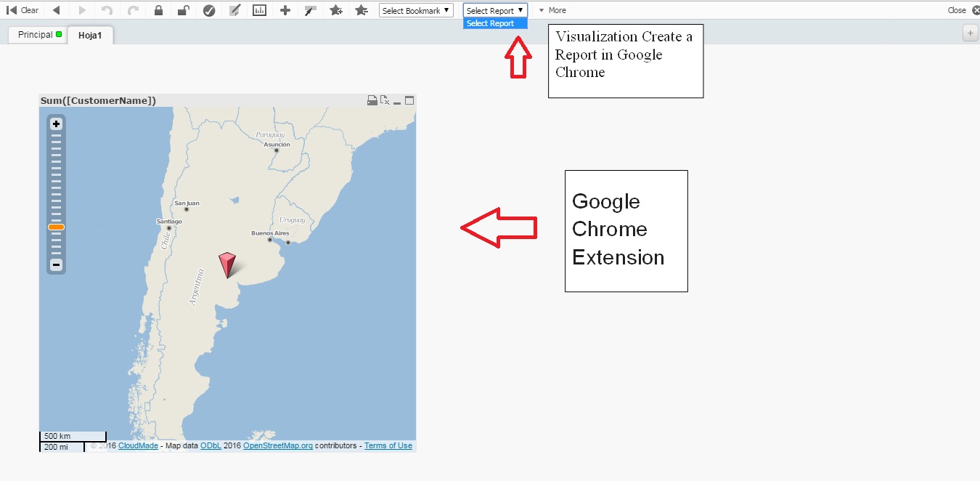This screenshot has height=481, width=980.
Task: Open the Select Bookmark dropdown
Action: coord(415,10)
